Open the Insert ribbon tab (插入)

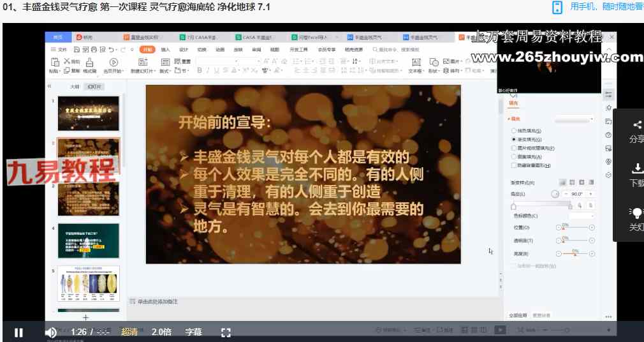[x=165, y=49]
